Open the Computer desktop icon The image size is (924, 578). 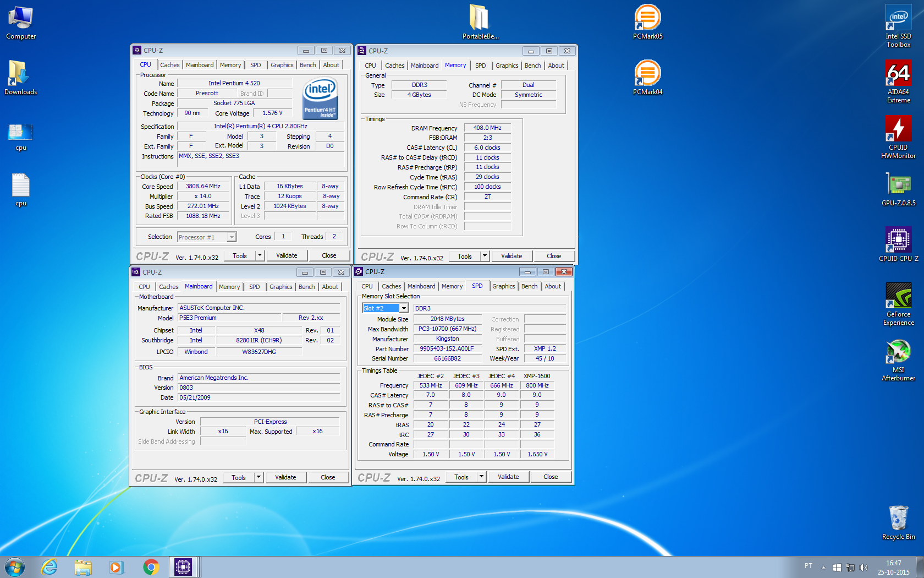click(x=21, y=23)
